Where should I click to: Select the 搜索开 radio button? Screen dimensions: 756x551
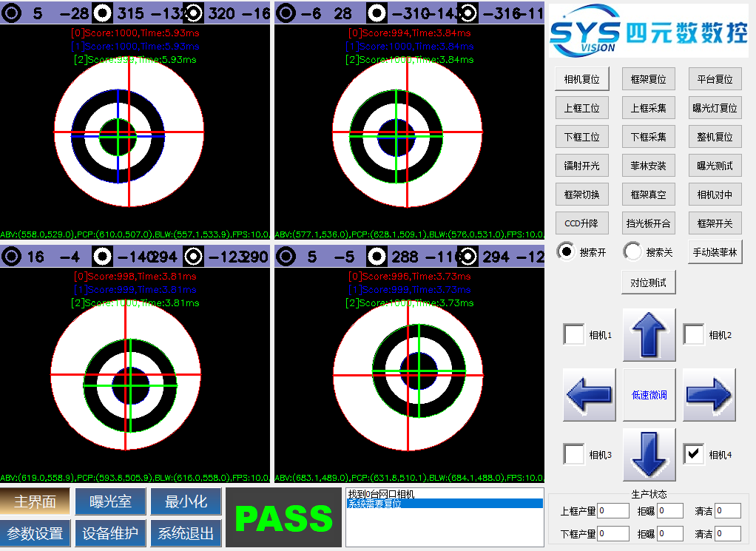(x=567, y=252)
